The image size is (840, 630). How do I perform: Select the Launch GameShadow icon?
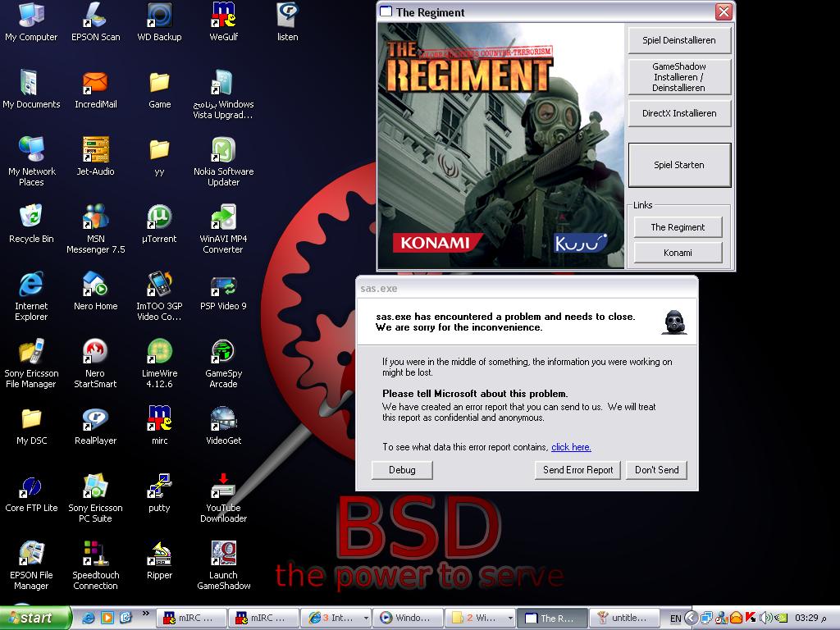pyautogui.click(x=223, y=555)
